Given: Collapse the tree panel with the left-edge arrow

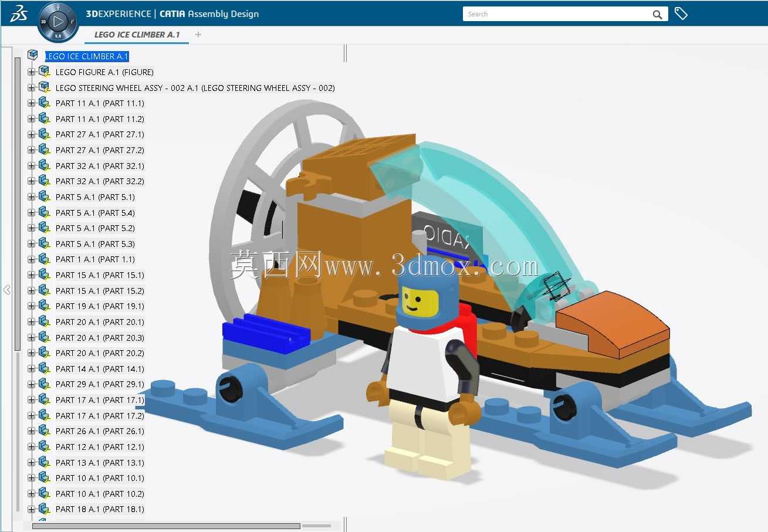Looking at the screenshot, I should (6, 290).
